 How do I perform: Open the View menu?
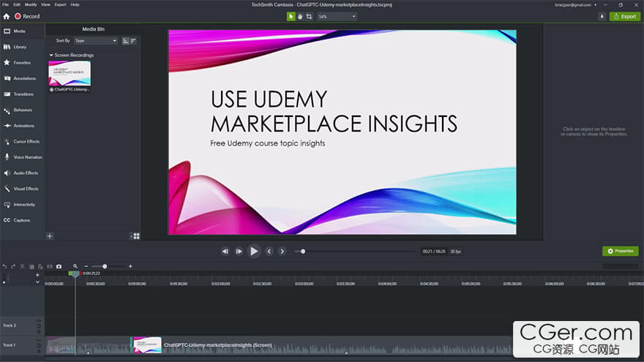click(45, 4)
